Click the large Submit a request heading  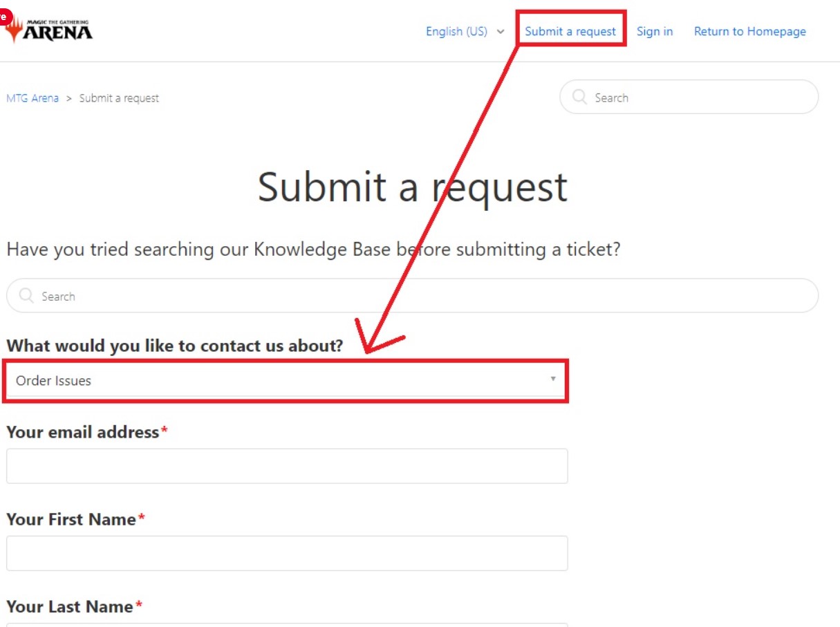tap(413, 187)
